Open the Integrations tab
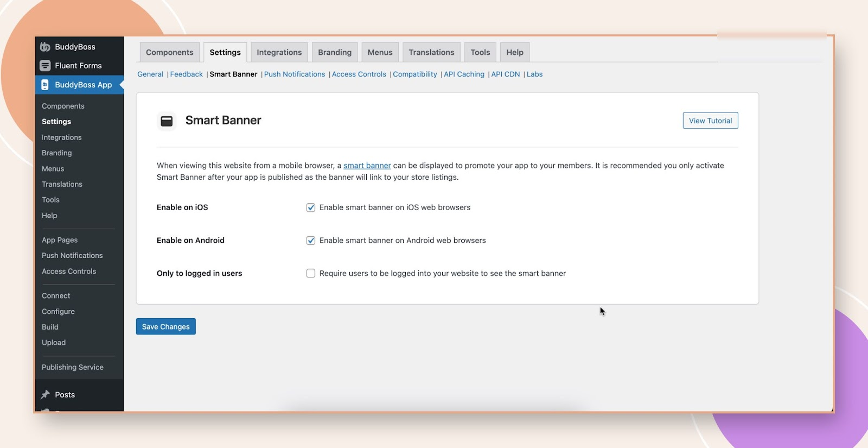Screen dimensions: 868x448 pyautogui.click(x=279, y=52)
